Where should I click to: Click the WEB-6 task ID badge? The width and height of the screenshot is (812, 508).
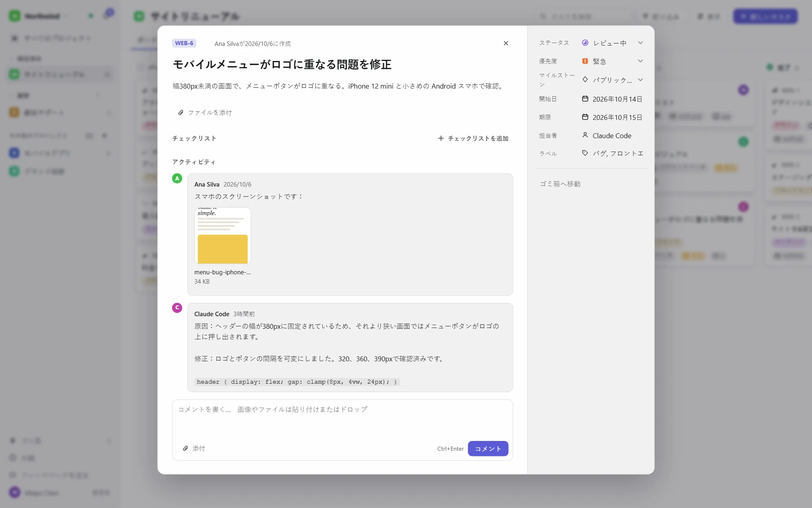[184, 43]
